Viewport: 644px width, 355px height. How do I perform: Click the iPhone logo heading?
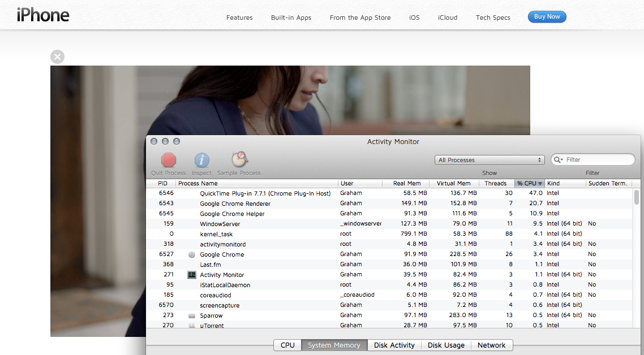(x=43, y=15)
